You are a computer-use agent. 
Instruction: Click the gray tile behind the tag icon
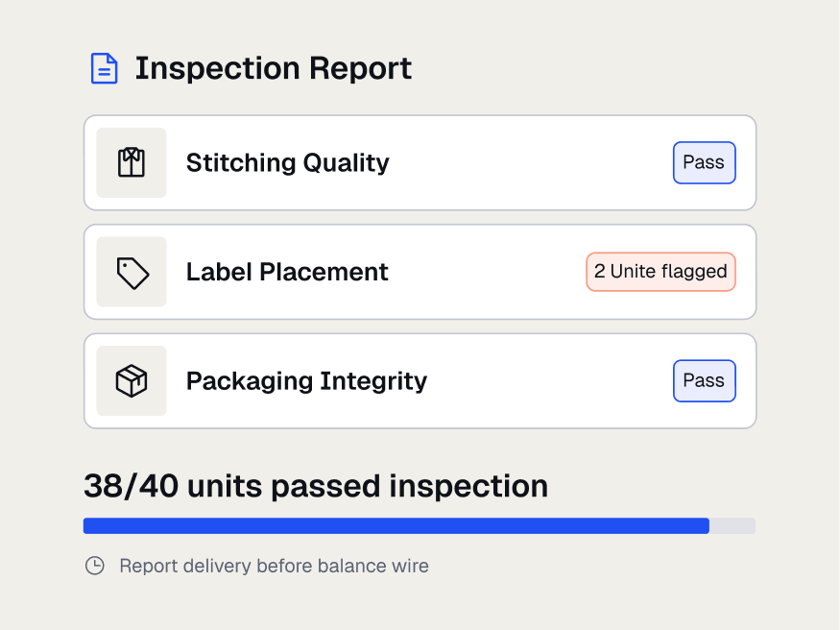(x=132, y=272)
